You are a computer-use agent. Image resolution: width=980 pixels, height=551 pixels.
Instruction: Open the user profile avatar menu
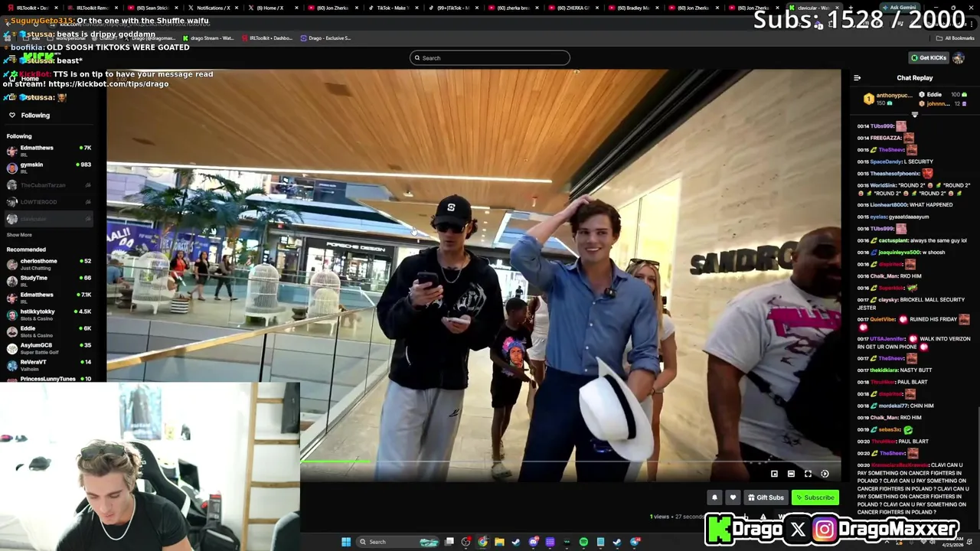coord(959,58)
